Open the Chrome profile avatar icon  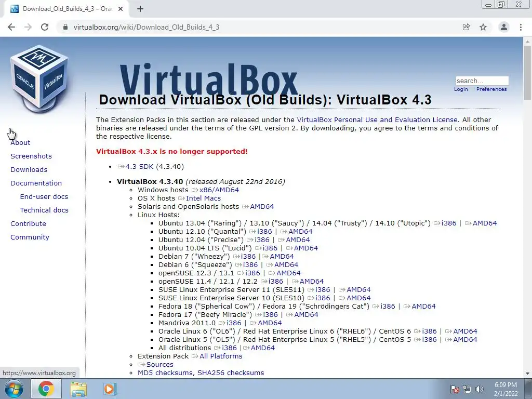[504, 27]
